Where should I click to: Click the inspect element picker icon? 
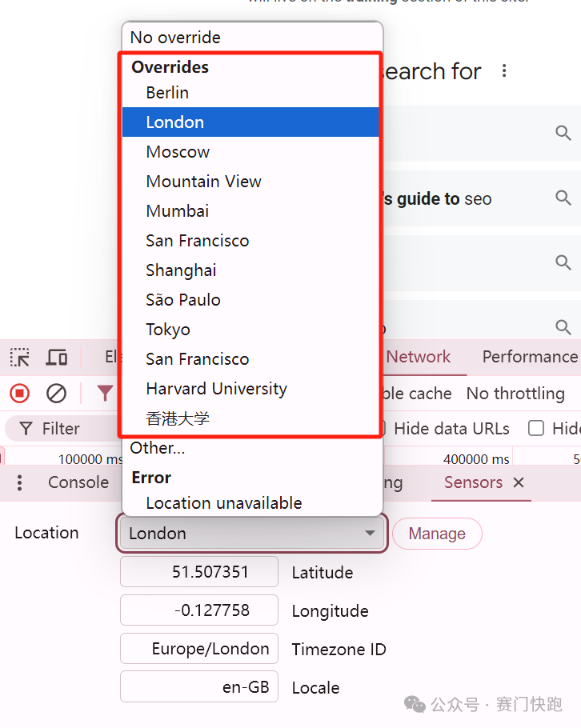20,358
